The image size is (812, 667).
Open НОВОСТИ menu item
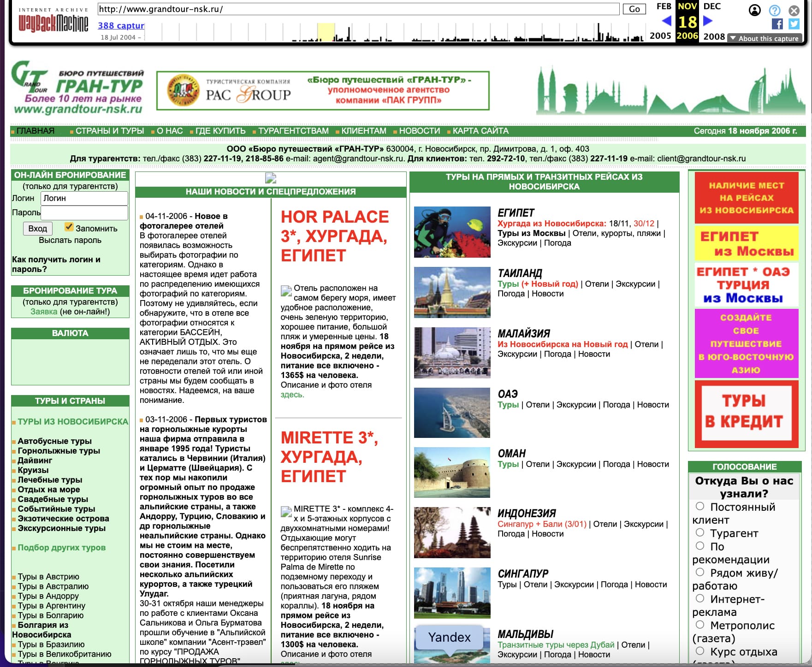(420, 131)
